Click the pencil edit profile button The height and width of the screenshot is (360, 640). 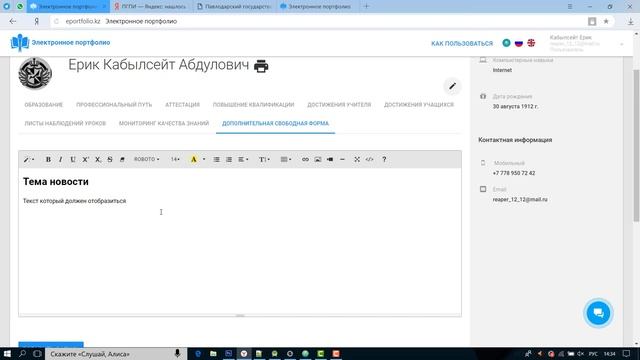pyautogui.click(x=452, y=86)
